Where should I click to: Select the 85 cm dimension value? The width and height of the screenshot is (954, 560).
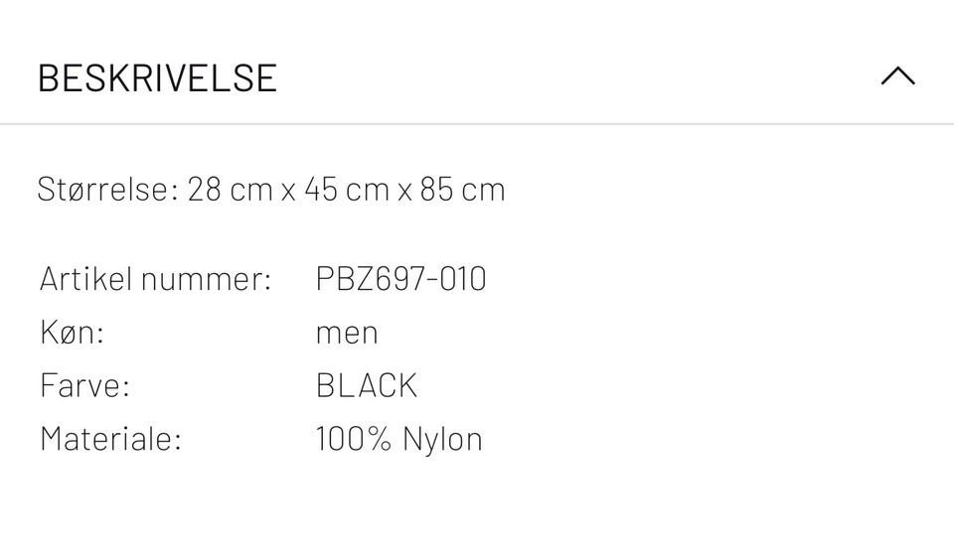[462, 189]
